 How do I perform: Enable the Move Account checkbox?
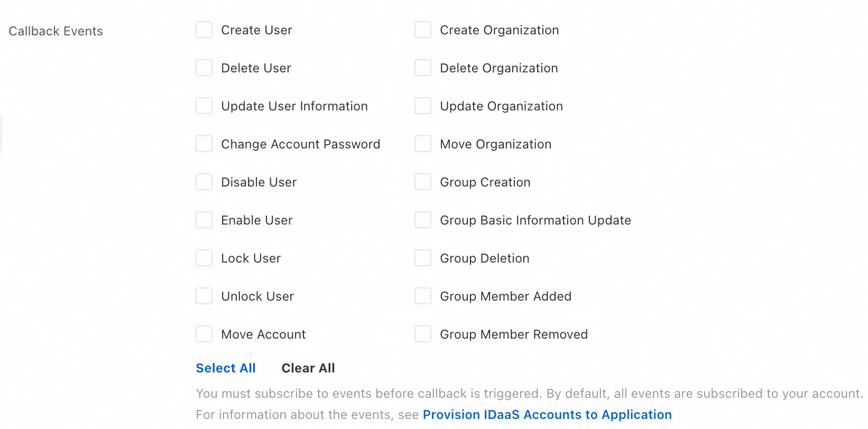pos(204,334)
